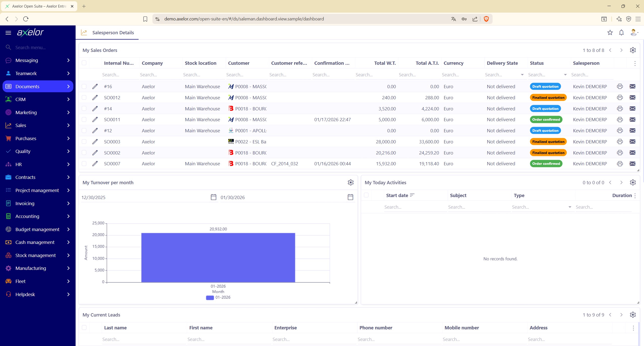Screen dimensions: 644x346
Task: Tick the checkbox for order SO0007
Action: 84,164
